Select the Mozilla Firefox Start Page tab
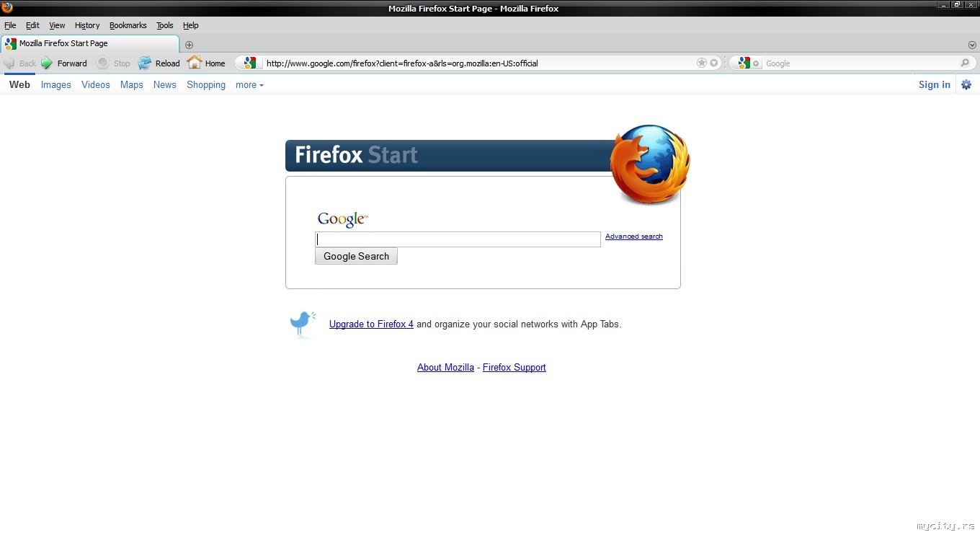 (90, 43)
